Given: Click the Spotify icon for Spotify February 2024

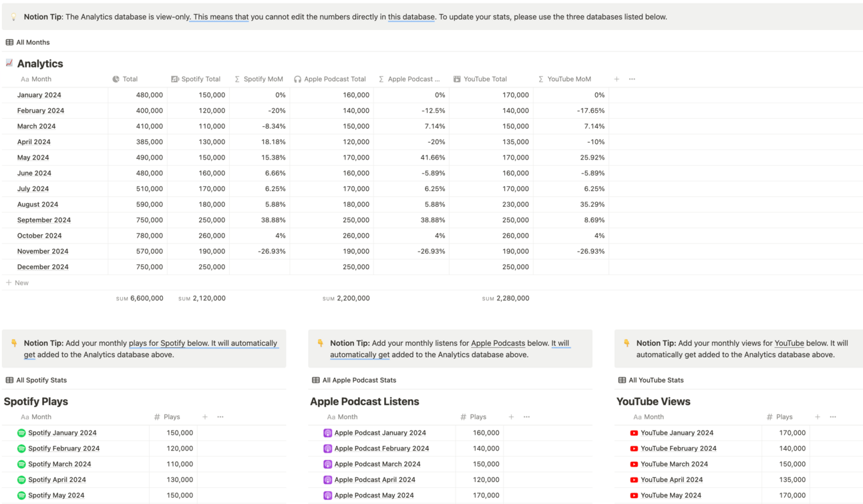Looking at the screenshot, I should click(21, 449).
